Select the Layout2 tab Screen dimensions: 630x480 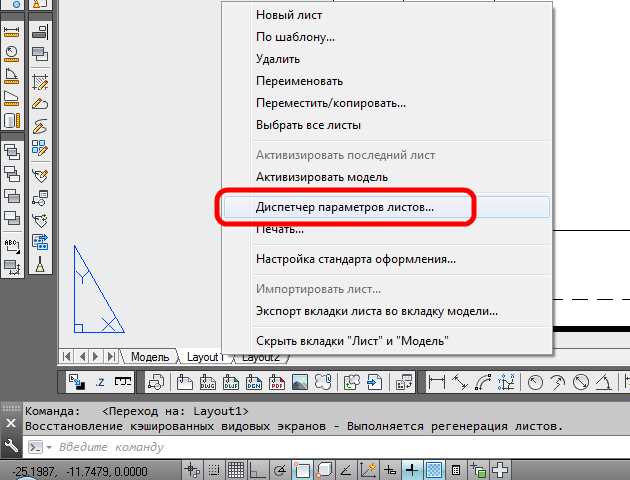[x=261, y=357]
